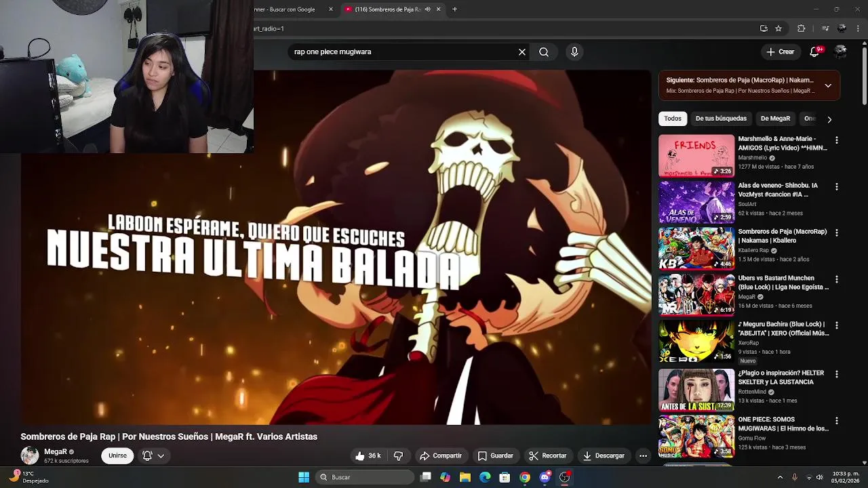The image size is (868, 488).
Task: Like the video with thumbs-up button
Action: tap(368, 456)
